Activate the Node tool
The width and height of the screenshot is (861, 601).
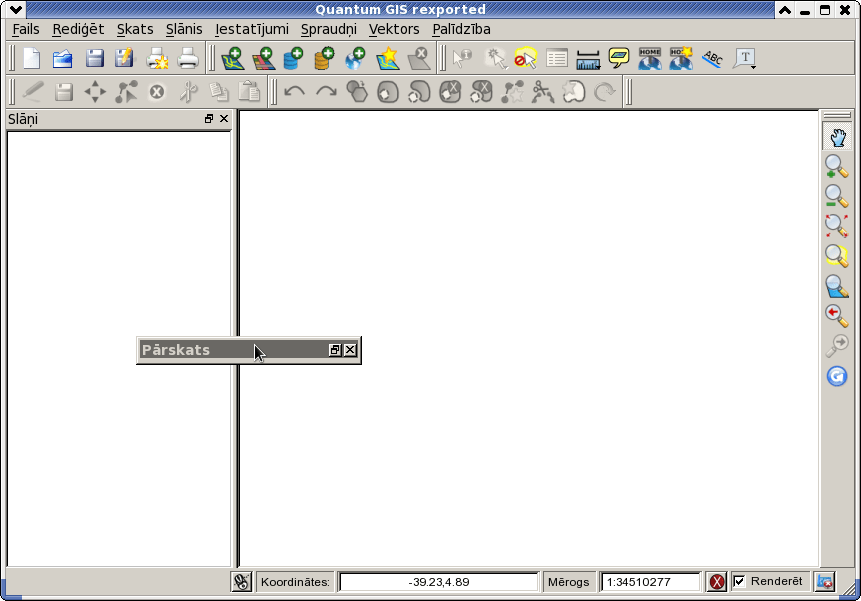126,92
